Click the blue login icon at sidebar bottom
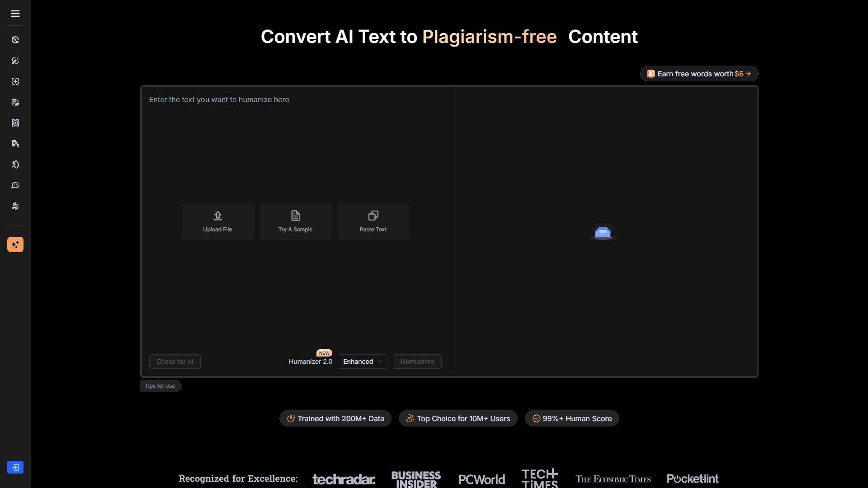868x488 pixels. [x=15, y=467]
